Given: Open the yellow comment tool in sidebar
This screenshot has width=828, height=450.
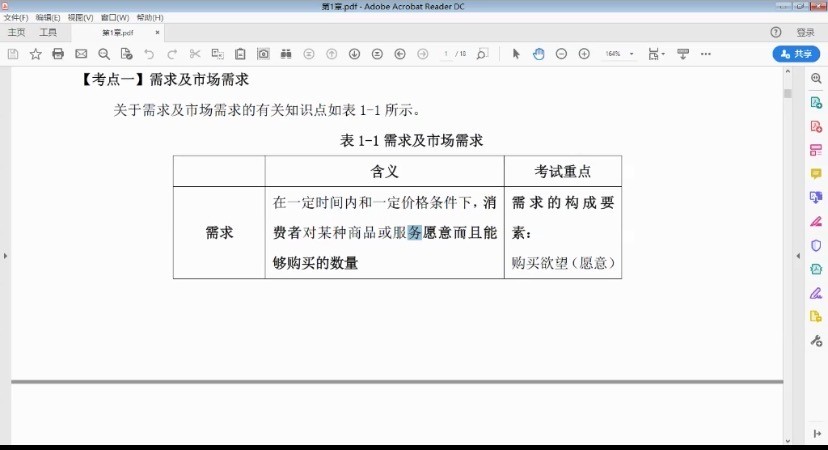Looking at the screenshot, I should pos(816,174).
